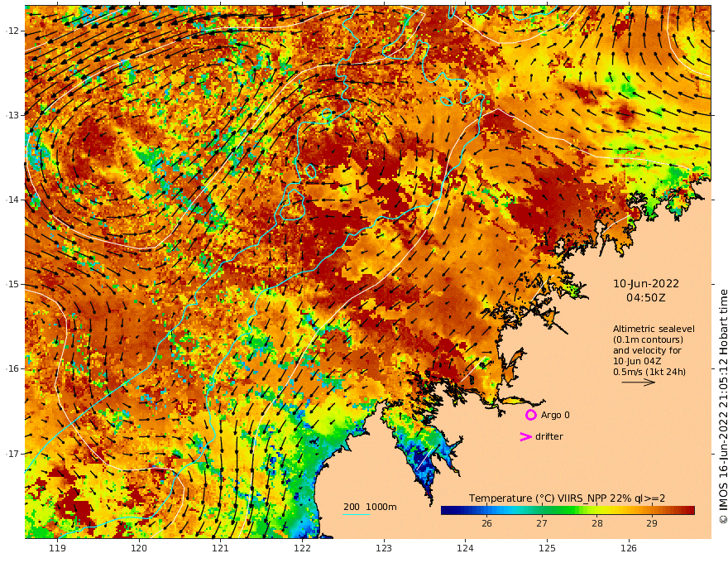Click longitude axis label 120
This screenshot has height=563, width=728.
point(139,548)
